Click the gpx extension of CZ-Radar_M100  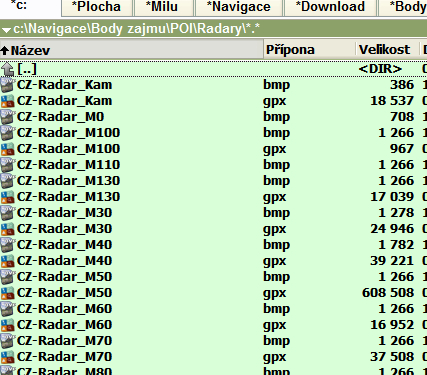pyautogui.click(x=275, y=150)
